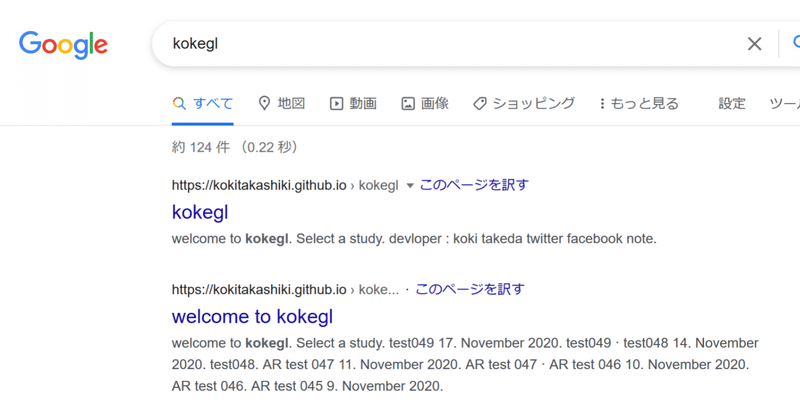Click the price tag icon for ショッピング
The height and width of the screenshot is (419, 800).
480,104
